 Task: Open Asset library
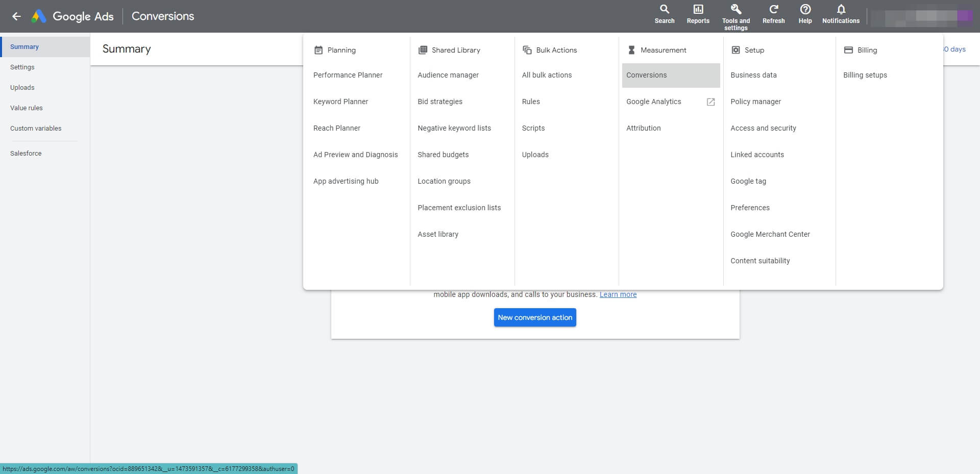click(x=438, y=234)
